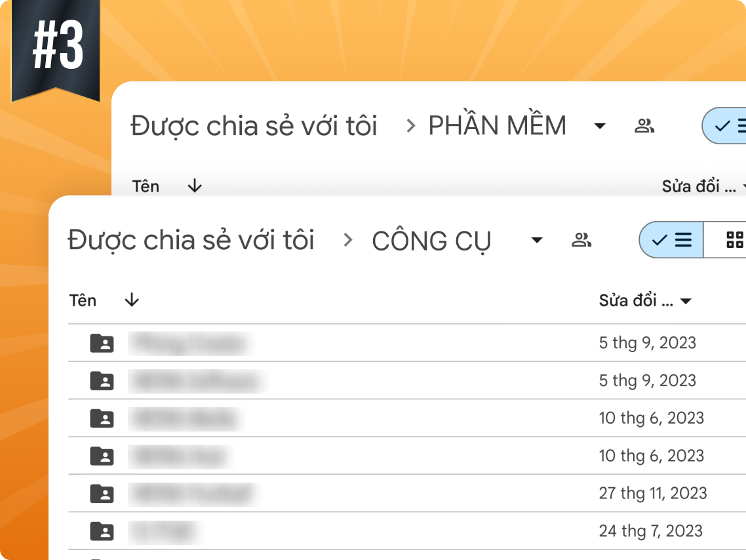Open the CÔNG CỤ folder dropdown arrow

click(537, 241)
